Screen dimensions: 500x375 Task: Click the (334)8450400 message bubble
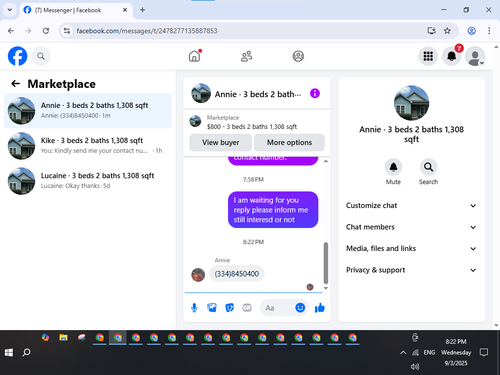[x=237, y=274]
